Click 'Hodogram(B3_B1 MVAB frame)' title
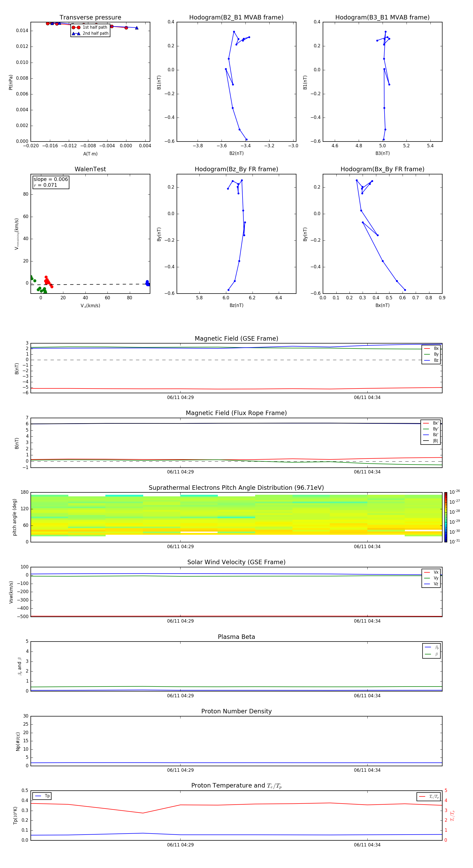Screen dimensions: 473x868 382,18
